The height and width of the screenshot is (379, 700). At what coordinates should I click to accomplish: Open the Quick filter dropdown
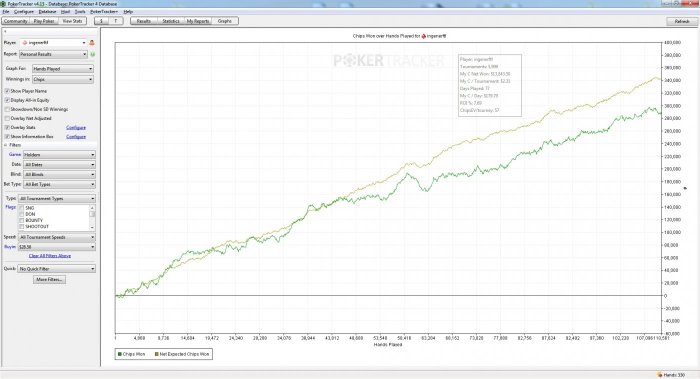click(x=57, y=269)
